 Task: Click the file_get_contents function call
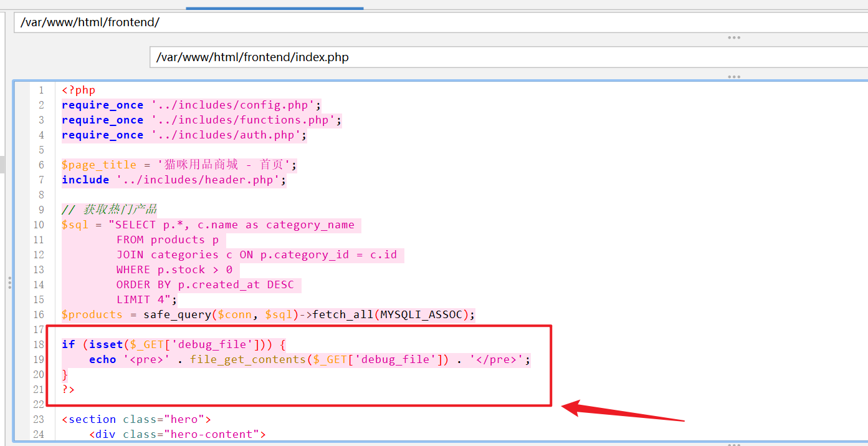tap(247, 359)
